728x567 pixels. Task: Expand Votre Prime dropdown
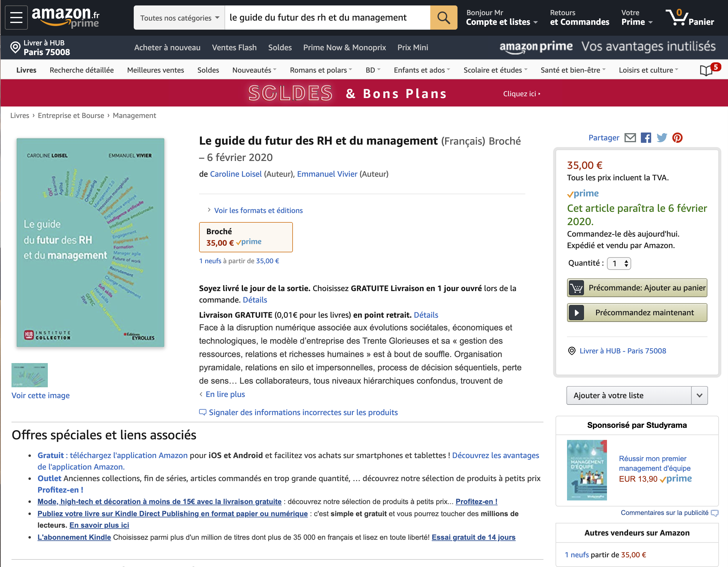[x=637, y=17]
